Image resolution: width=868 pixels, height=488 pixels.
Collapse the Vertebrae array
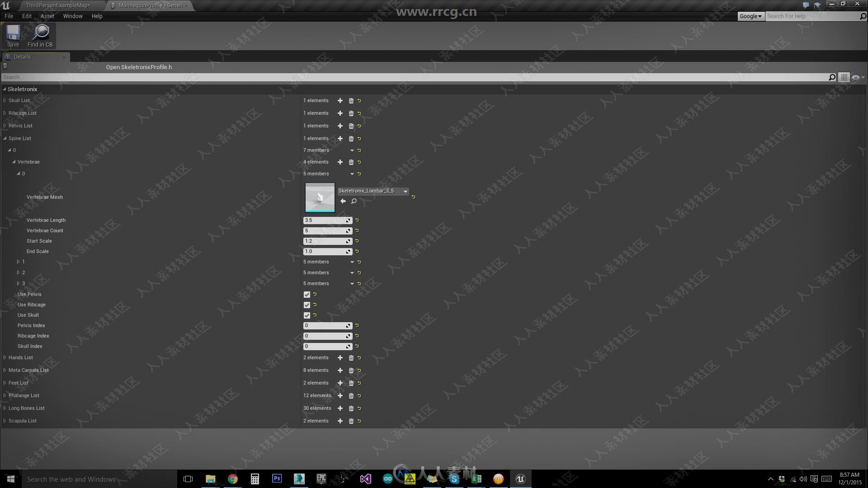coord(14,162)
